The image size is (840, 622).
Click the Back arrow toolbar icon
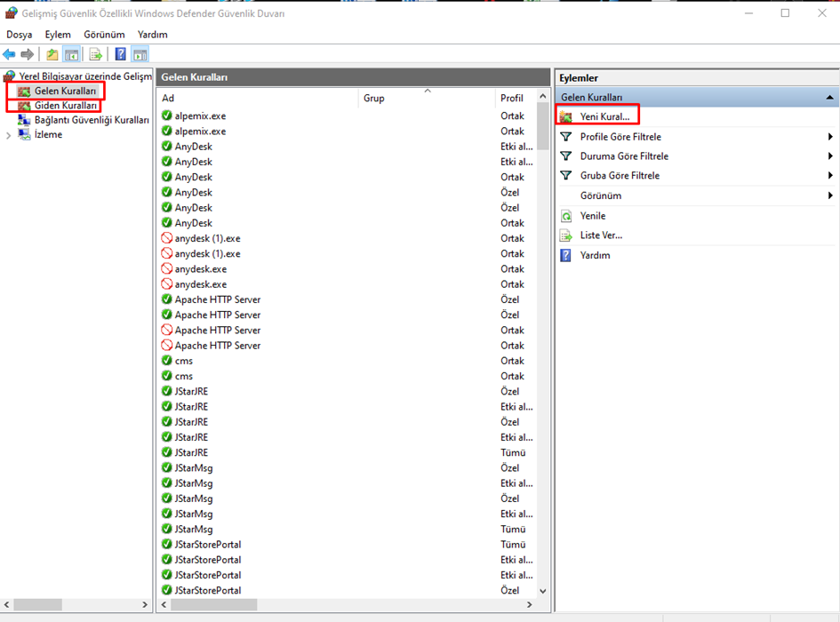[x=9, y=54]
